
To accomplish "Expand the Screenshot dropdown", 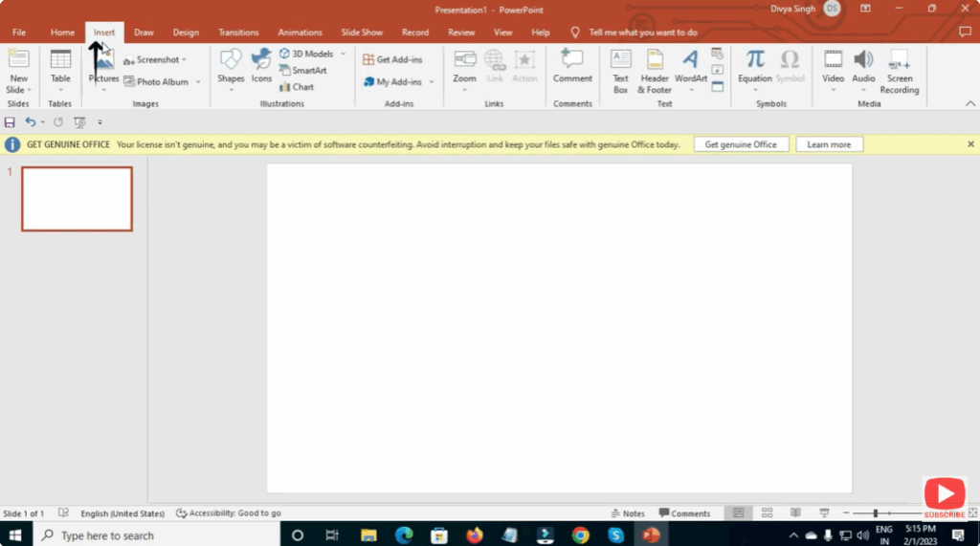I will pos(184,60).
